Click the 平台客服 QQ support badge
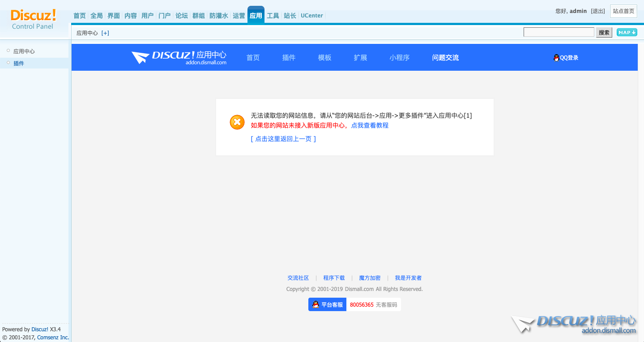Image resolution: width=644 pixels, height=342 pixels. pos(327,304)
